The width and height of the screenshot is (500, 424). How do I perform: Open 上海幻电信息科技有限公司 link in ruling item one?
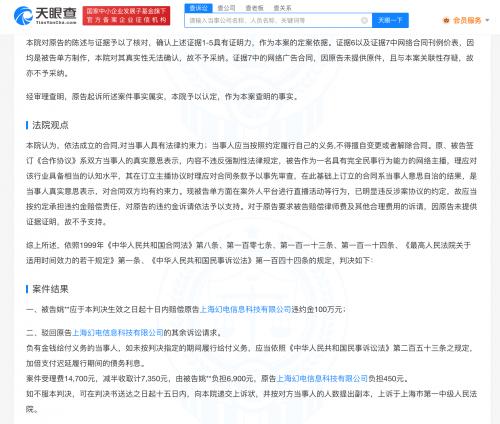point(245,309)
